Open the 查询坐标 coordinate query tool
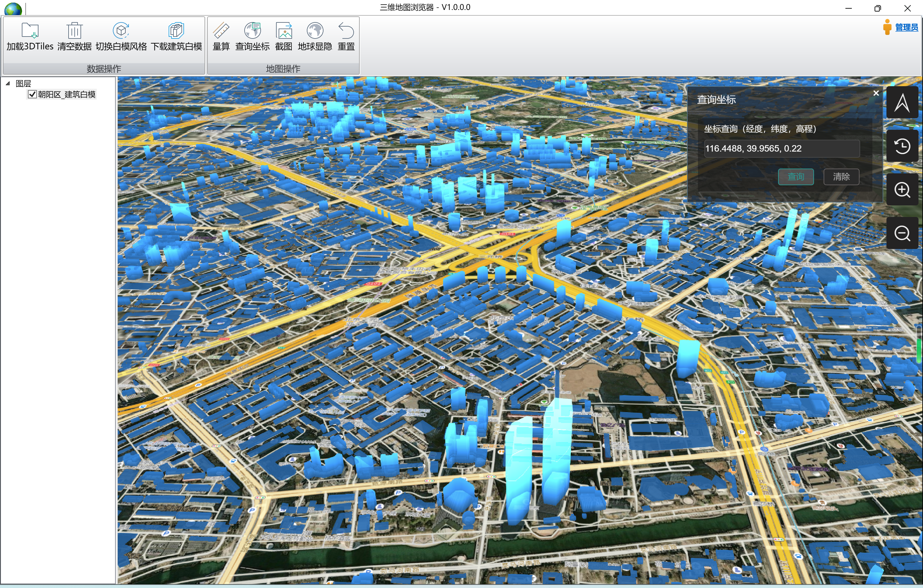Image resolution: width=923 pixels, height=588 pixels. tap(252, 31)
